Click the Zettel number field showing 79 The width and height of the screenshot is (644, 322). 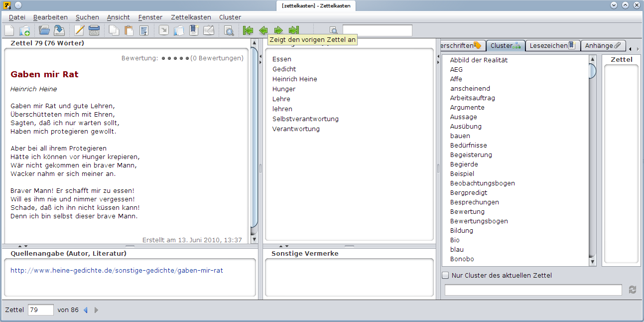40,310
